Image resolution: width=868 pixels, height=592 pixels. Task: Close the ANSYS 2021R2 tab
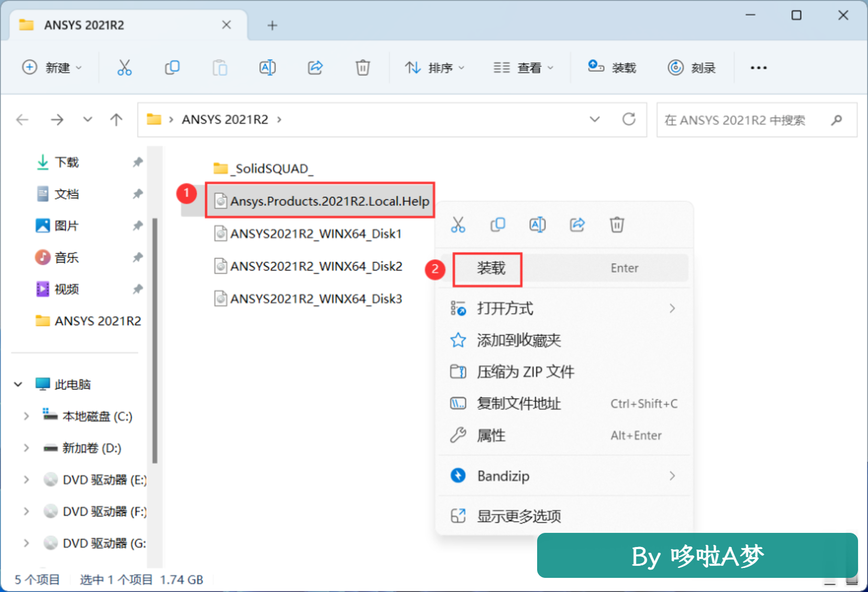[x=226, y=25]
